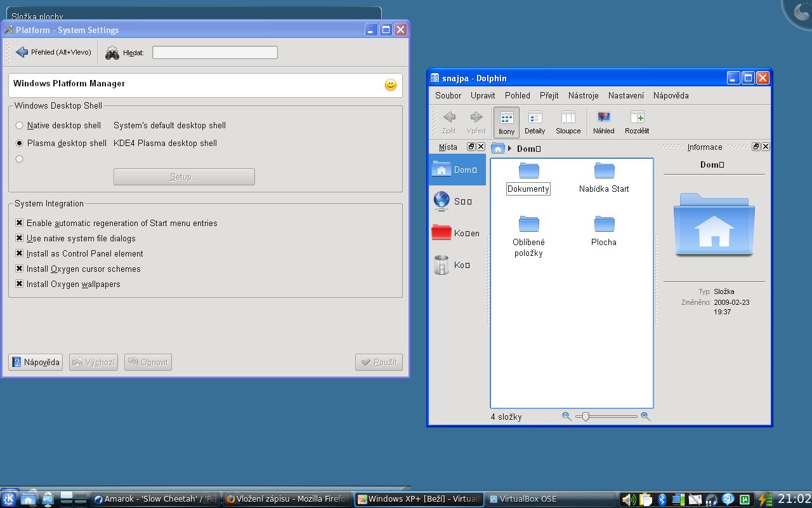Open Nápověda menu in Dolphin

click(x=671, y=95)
